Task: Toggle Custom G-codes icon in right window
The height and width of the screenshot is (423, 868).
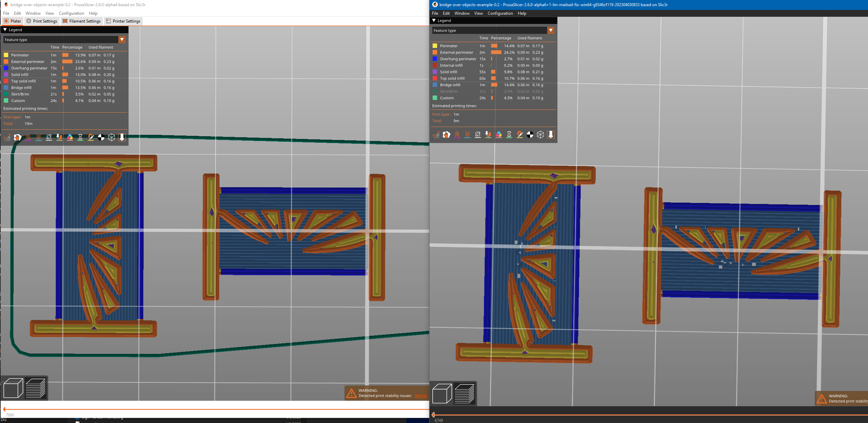Action: pyautogui.click(x=520, y=135)
